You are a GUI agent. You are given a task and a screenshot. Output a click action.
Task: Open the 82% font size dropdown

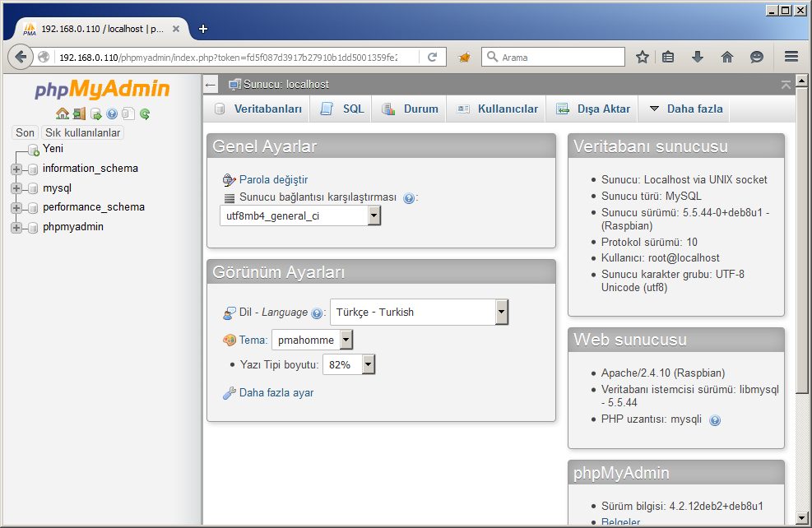click(349, 364)
